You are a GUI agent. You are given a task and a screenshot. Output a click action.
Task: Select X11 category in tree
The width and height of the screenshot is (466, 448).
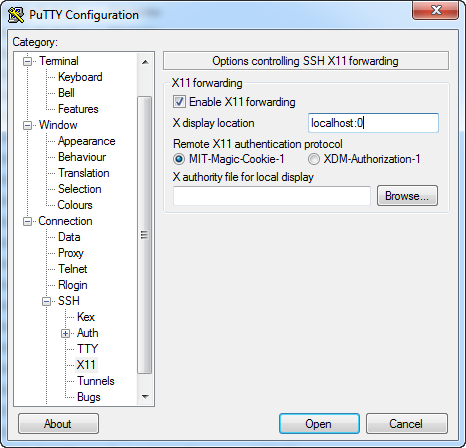click(86, 365)
